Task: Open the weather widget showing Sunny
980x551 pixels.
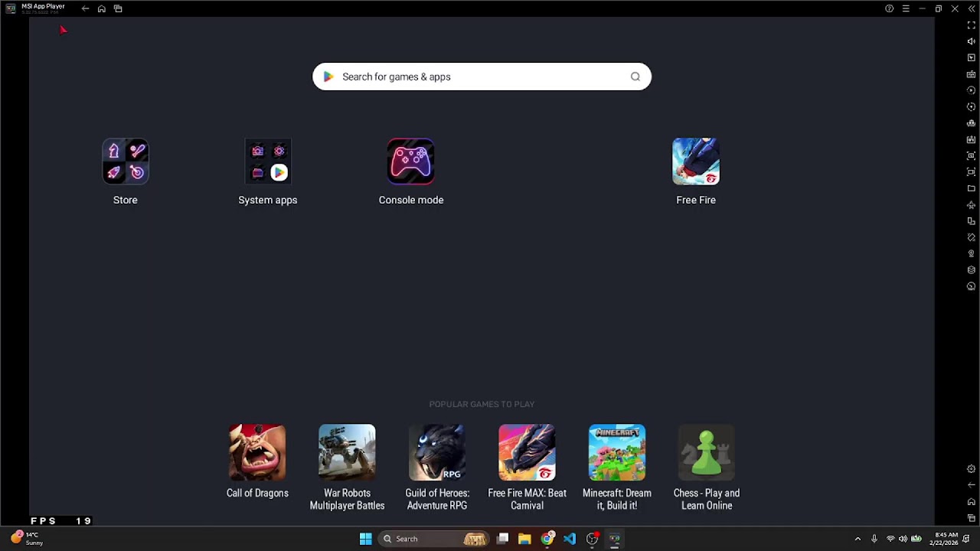Action: (x=26, y=539)
